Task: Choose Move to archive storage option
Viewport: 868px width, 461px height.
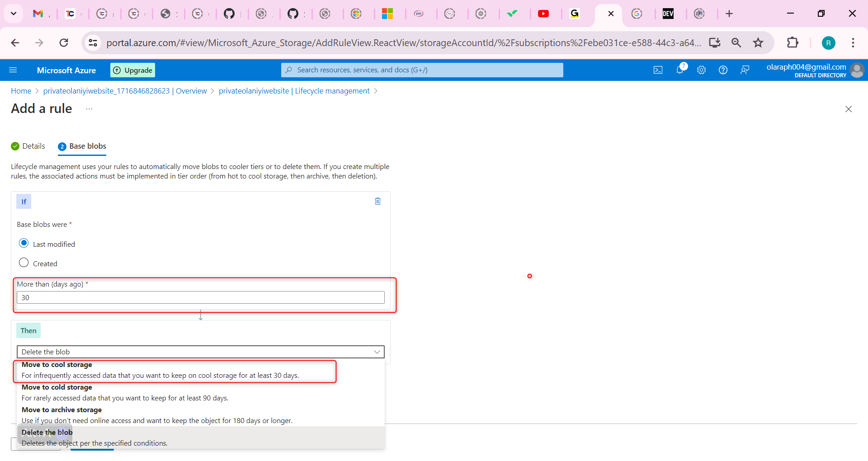Action: pos(201,415)
